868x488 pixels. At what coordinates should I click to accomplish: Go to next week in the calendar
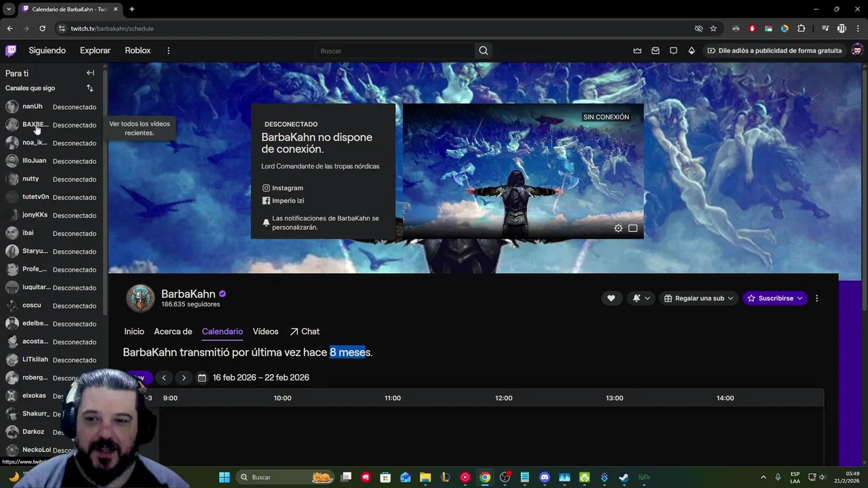[184, 378]
